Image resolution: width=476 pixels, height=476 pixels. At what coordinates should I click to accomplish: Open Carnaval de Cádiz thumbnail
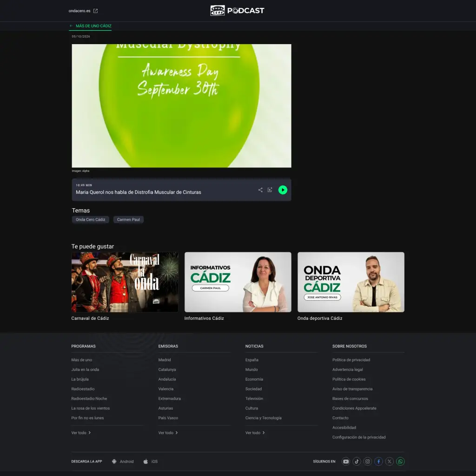[x=125, y=282]
